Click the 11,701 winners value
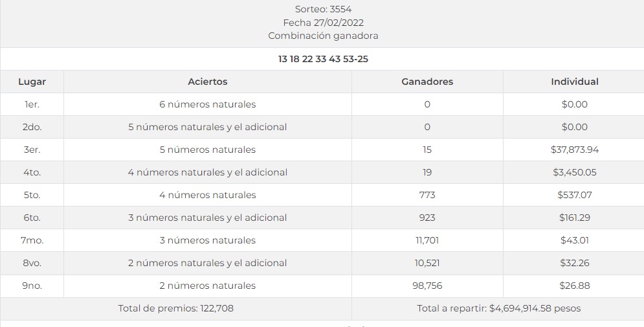Viewport: 644px width, 327px height. [427, 240]
